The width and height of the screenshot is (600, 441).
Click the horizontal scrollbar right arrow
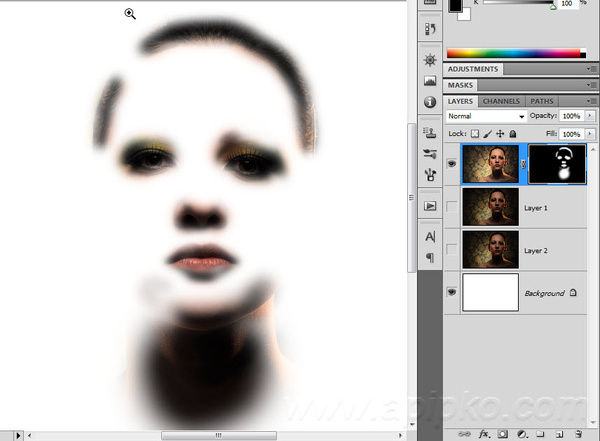401,435
